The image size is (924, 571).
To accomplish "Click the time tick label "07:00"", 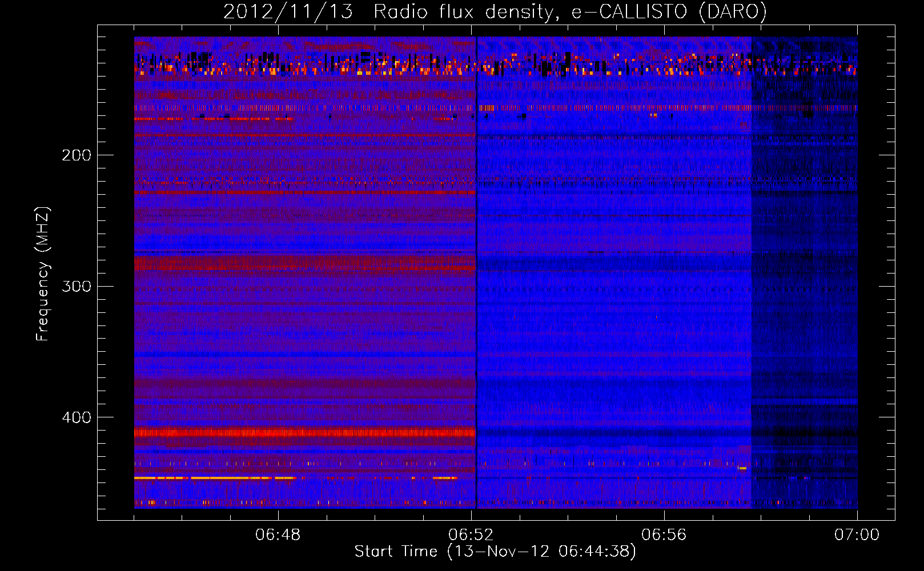I will 857,535.
